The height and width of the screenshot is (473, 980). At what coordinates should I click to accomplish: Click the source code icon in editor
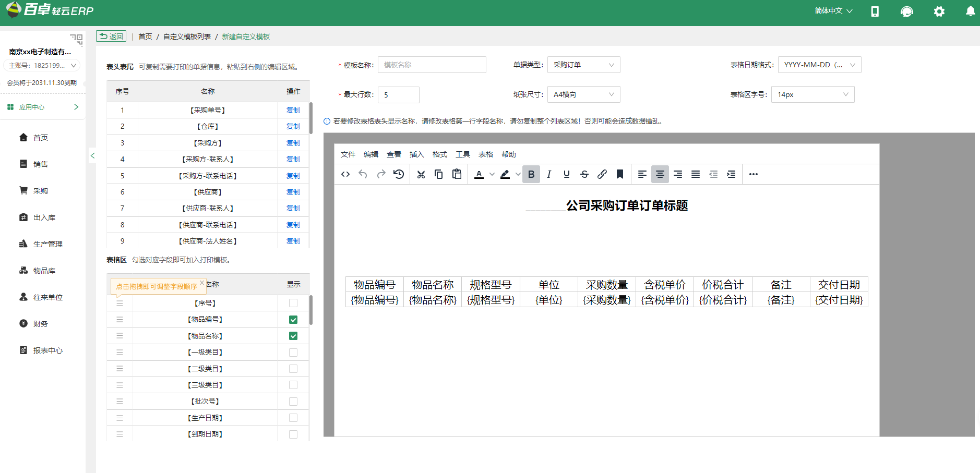point(345,174)
